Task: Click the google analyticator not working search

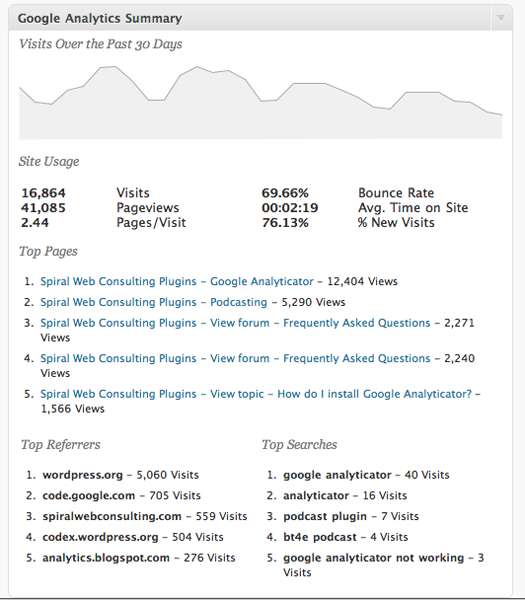Action: click(373, 558)
